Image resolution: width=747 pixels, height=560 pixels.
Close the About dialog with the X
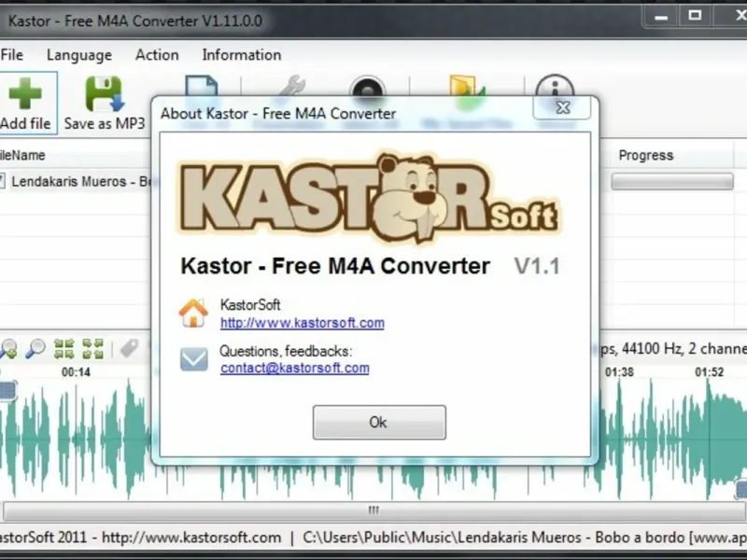pyautogui.click(x=563, y=107)
